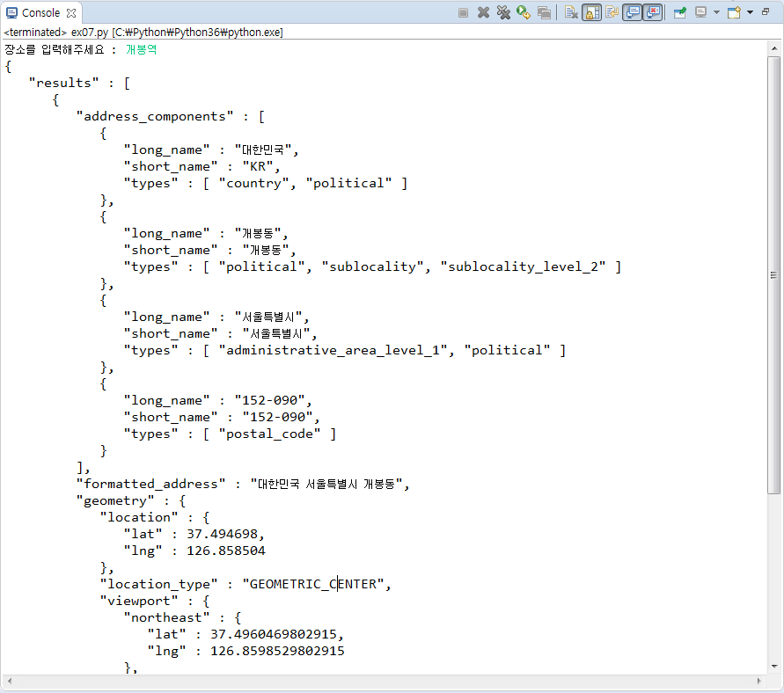The height and width of the screenshot is (693, 784).
Task: Click the vertical scrollbar down arrow
Action: point(774,666)
